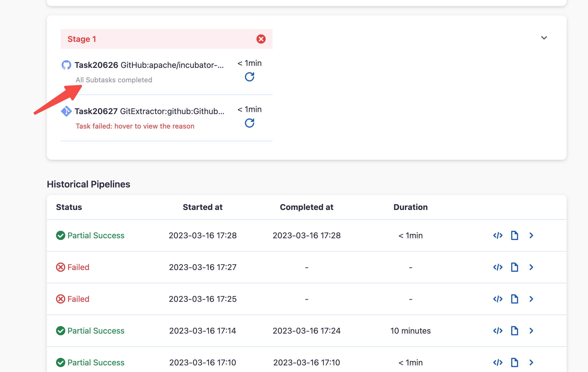
Task: Rerun failed Task20627 GitExtractor task
Action: pyautogui.click(x=250, y=123)
